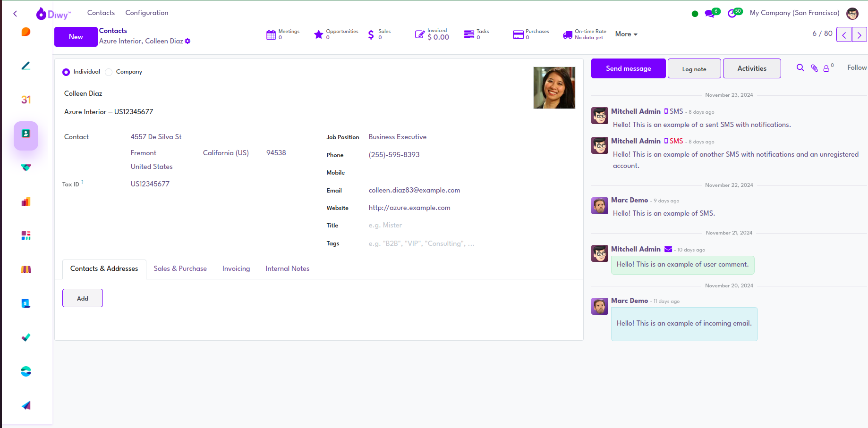Go to the previous contact record
This screenshot has width=868, height=428.
point(844,35)
